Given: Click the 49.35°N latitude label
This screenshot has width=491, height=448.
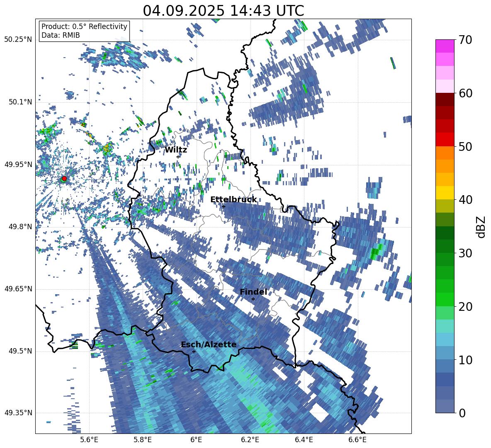Looking at the screenshot, I should point(18,413).
